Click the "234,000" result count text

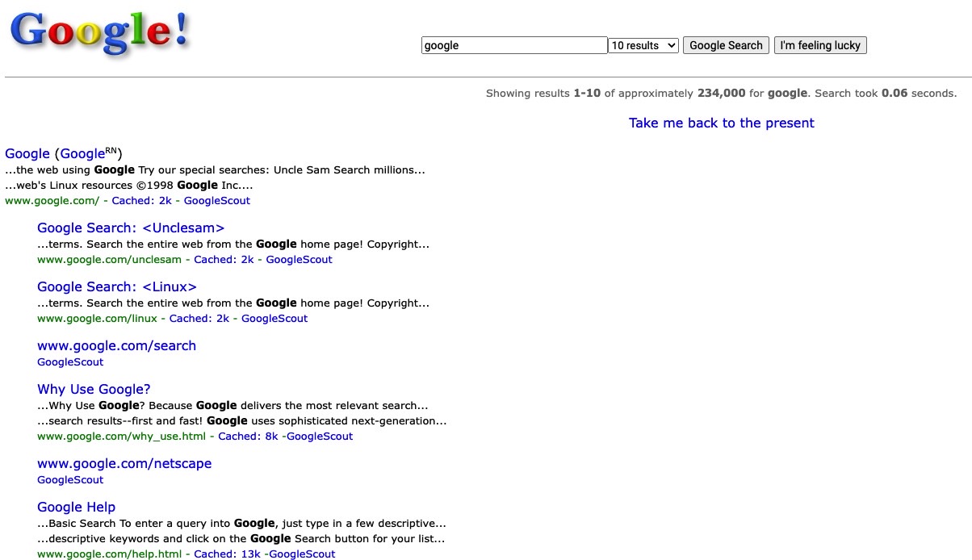coord(721,93)
